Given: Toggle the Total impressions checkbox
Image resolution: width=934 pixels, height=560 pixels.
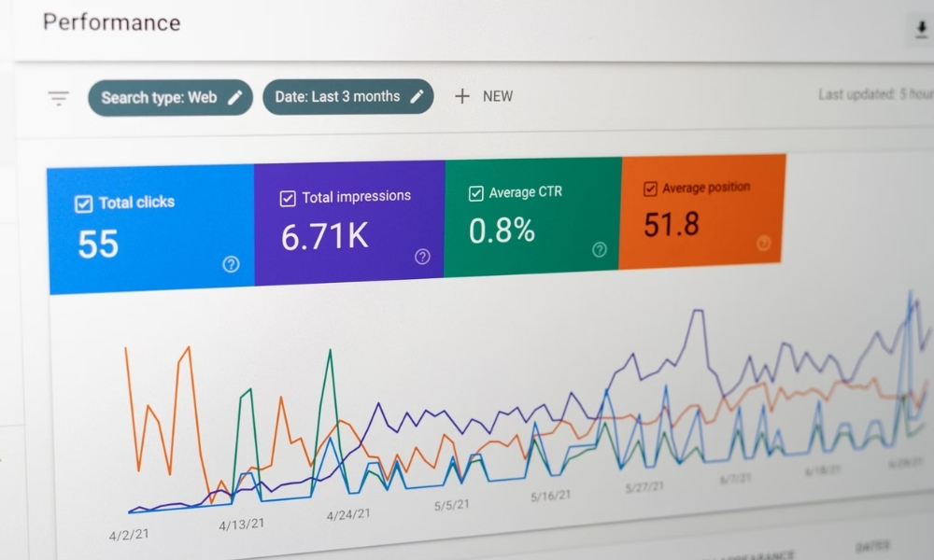Looking at the screenshot, I should click(288, 198).
